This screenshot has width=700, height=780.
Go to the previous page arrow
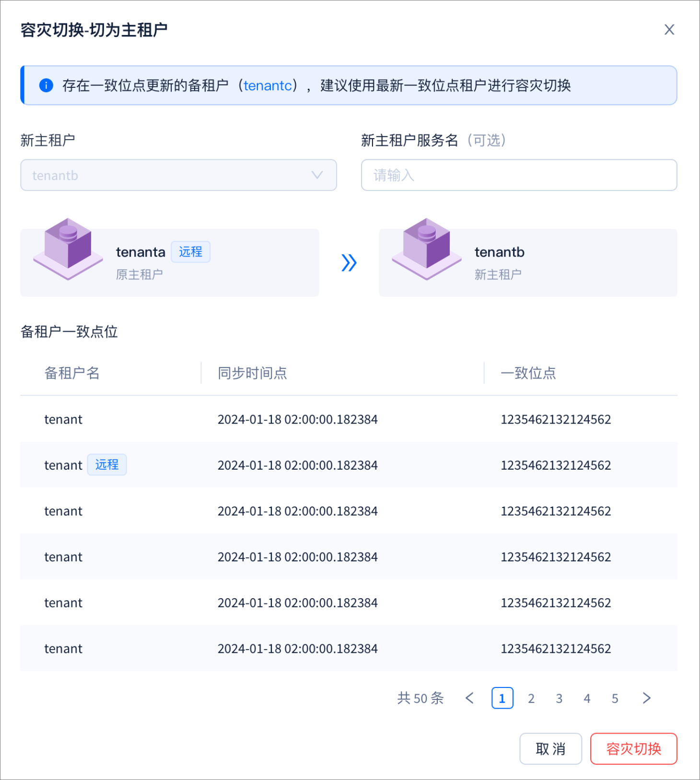[x=470, y=698]
